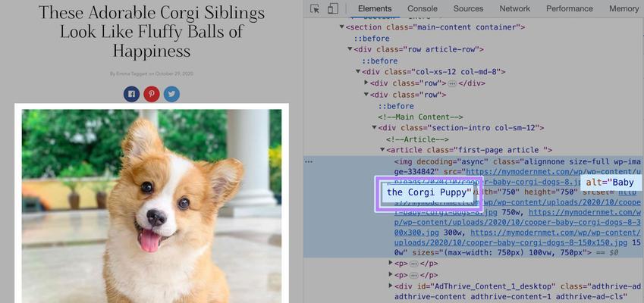The height and width of the screenshot is (303, 644).
Task: Select the Main Content comment node
Action: click(x=420, y=117)
